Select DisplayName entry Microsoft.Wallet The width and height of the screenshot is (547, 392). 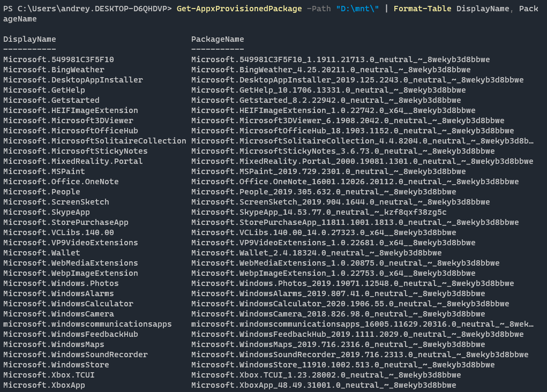[x=42, y=253]
